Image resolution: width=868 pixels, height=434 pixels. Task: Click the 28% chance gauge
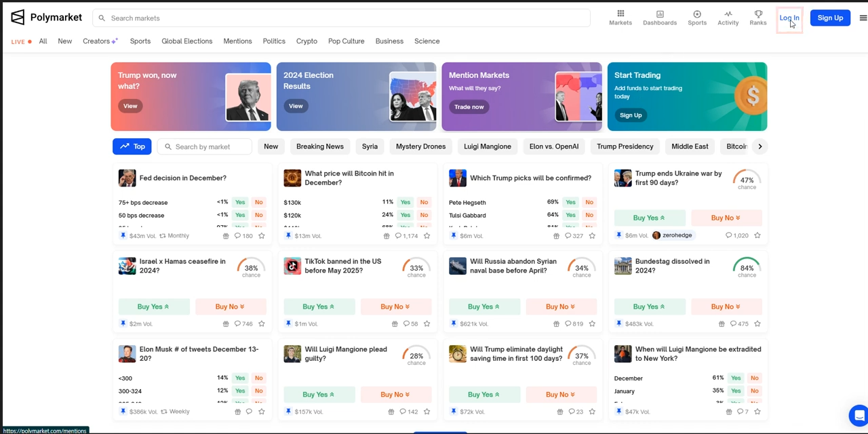tap(416, 357)
